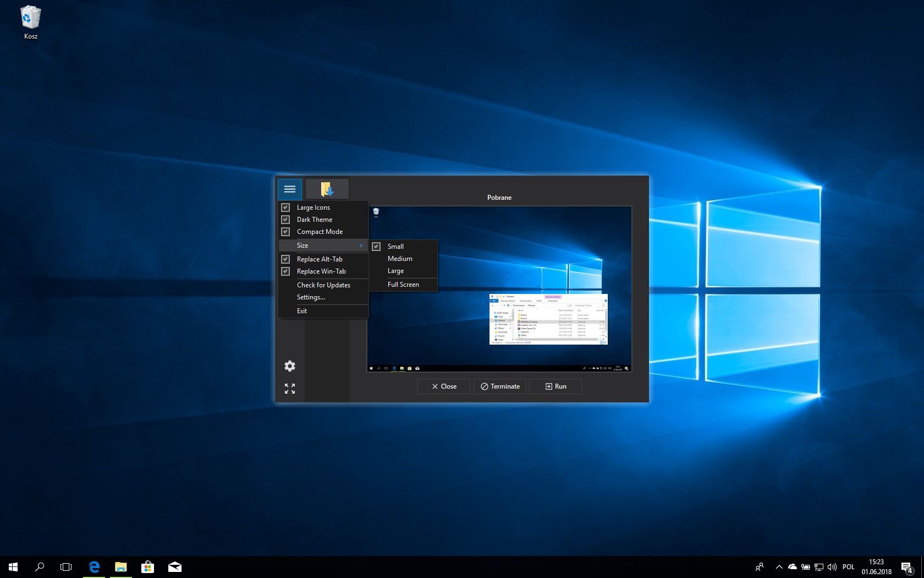Toggle the Compact Mode checkbox
The width and height of the screenshot is (924, 578).
tap(285, 232)
